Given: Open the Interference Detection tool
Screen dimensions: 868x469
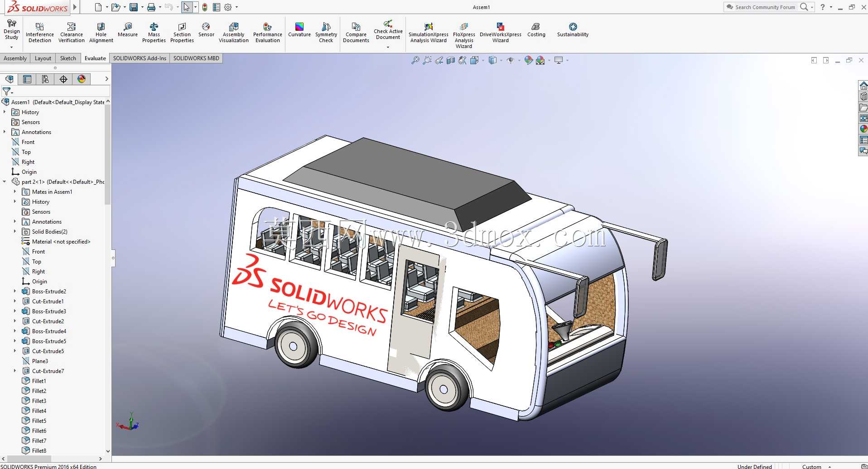Looking at the screenshot, I should point(40,33).
